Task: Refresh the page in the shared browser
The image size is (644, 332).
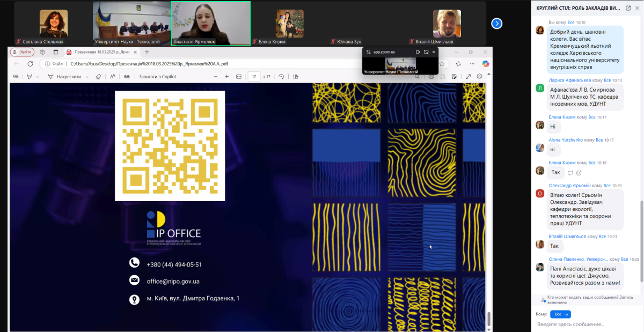Action: [x=31, y=63]
